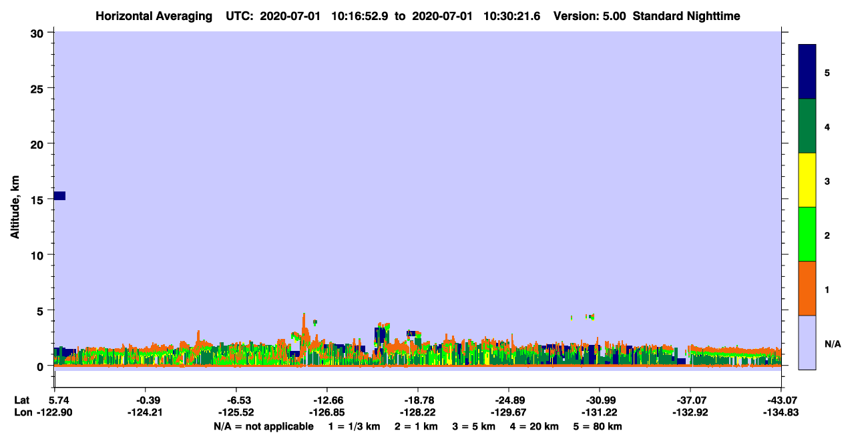Click the latitude value -43.07
This screenshot has height=445, width=868.
point(781,400)
